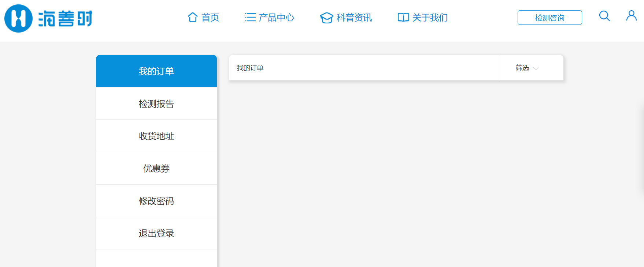Click the graduation cap icon
The height and width of the screenshot is (267, 644).
(x=326, y=18)
